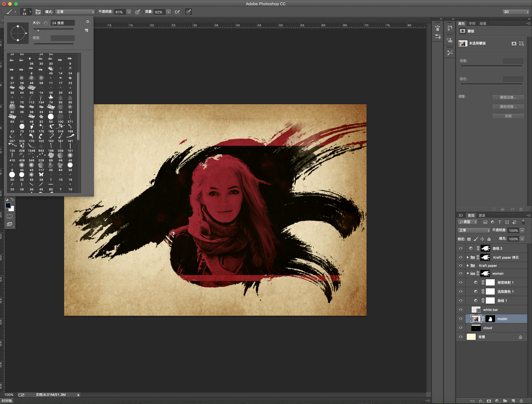532x404 pixels.
Task: Open brush preset picker gear menu
Action: (88, 22)
